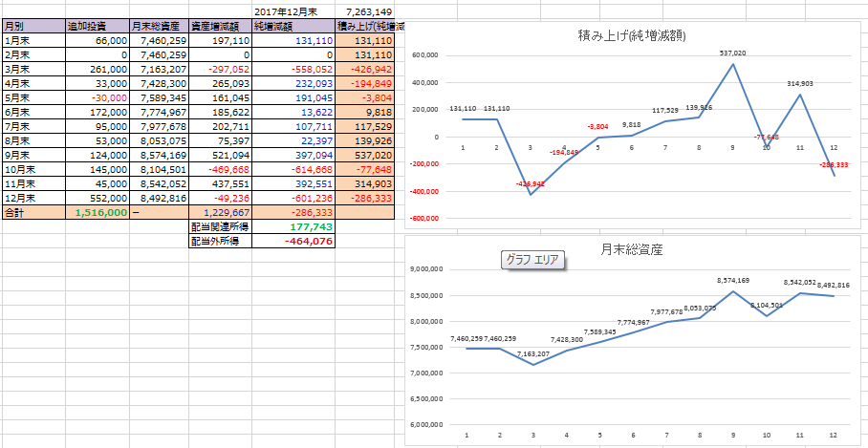Select the 追加投資 header cell
This screenshot has width=868, height=448.
click(98, 26)
